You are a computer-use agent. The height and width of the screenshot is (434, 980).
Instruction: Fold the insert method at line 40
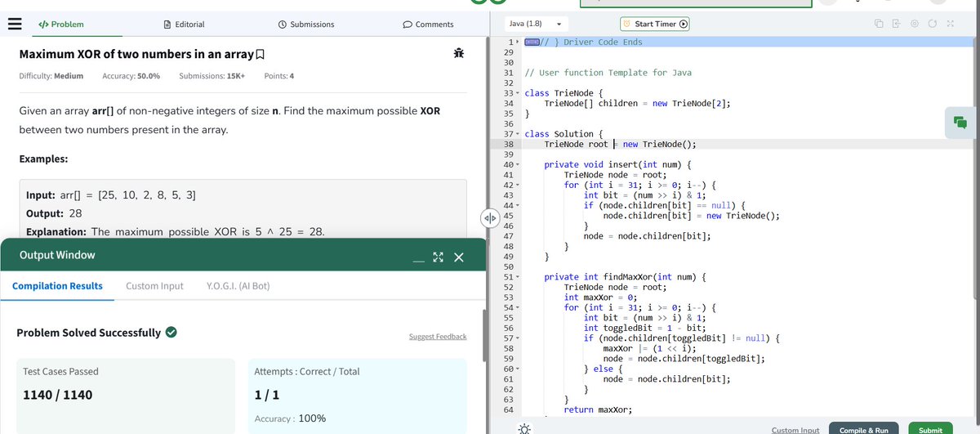(518, 165)
